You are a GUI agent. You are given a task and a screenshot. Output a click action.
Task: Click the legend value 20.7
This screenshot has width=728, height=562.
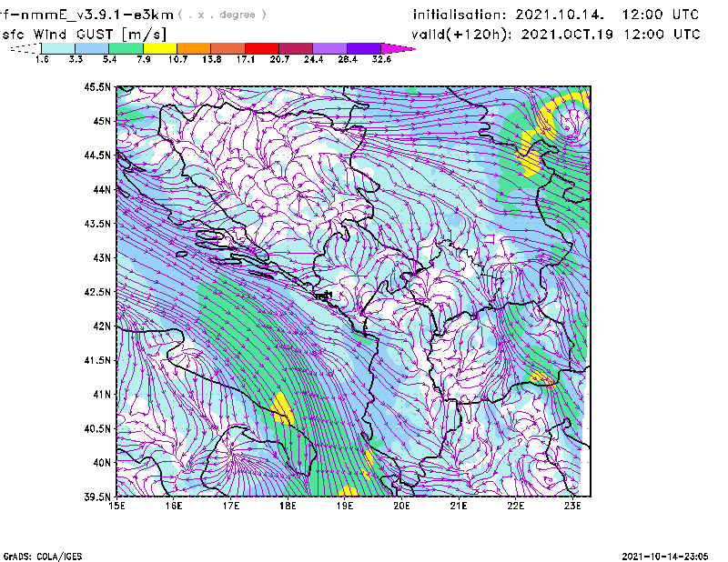[279, 59]
